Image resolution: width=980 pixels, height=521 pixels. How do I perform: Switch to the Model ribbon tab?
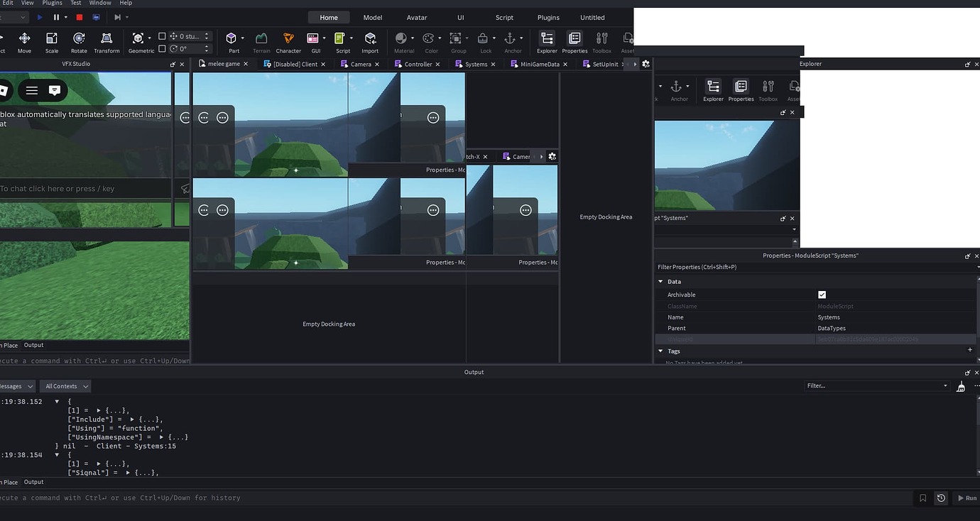point(373,18)
